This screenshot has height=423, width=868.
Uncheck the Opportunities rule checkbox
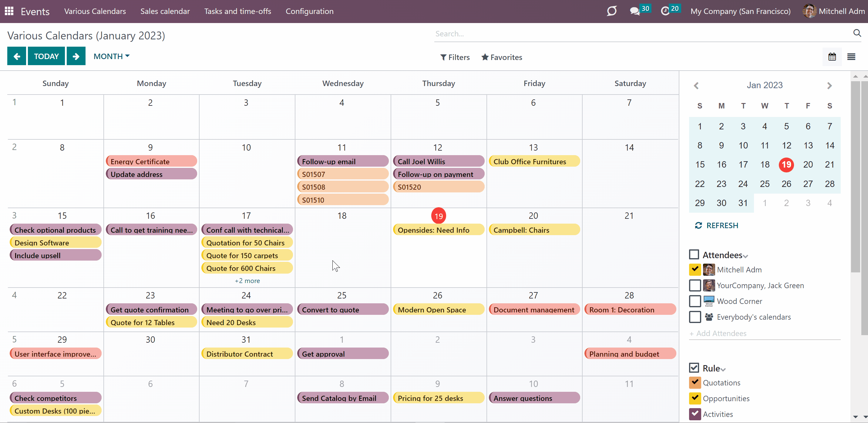[x=695, y=398]
